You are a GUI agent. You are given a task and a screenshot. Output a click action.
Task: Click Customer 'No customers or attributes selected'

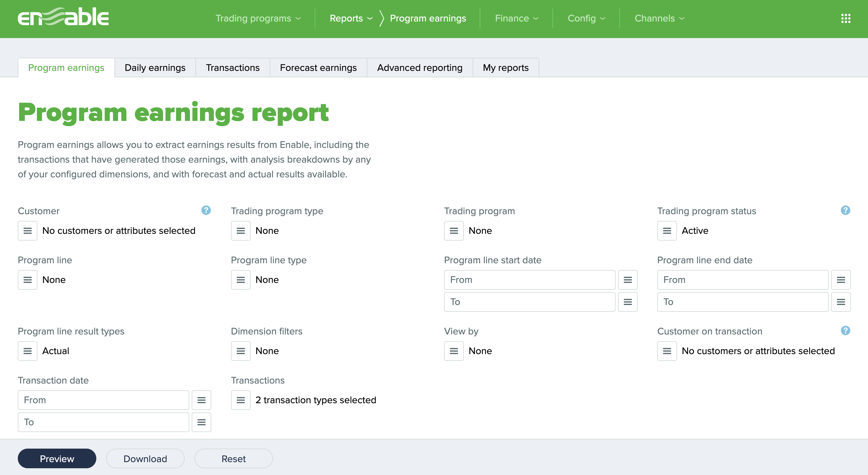(x=119, y=230)
